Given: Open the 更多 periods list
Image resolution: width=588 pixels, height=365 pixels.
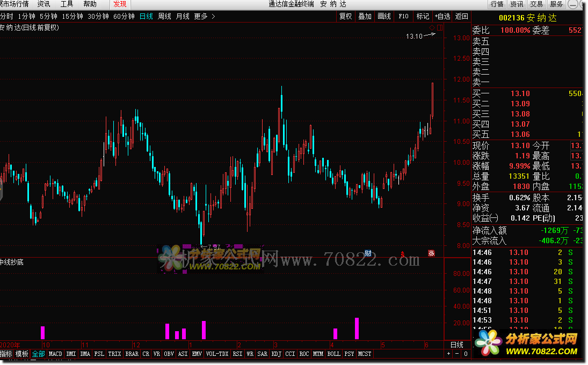Looking at the screenshot, I should click(x=201, y=17).
